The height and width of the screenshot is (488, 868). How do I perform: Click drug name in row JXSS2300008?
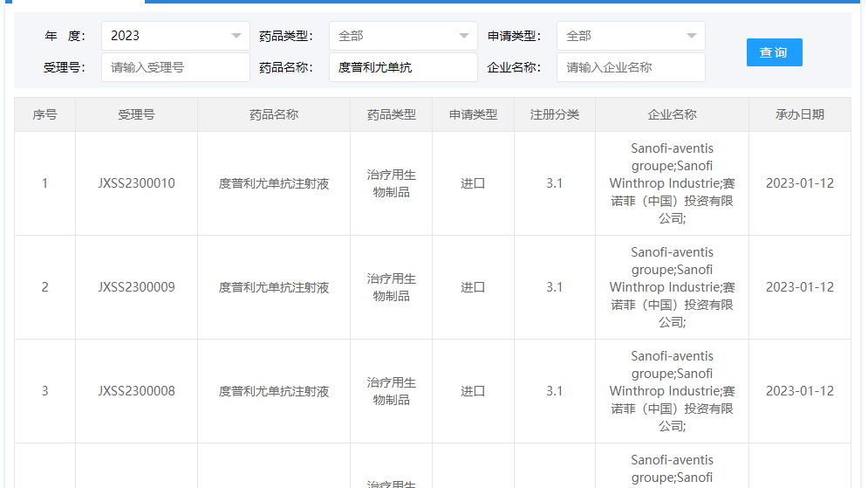point(273,391)
